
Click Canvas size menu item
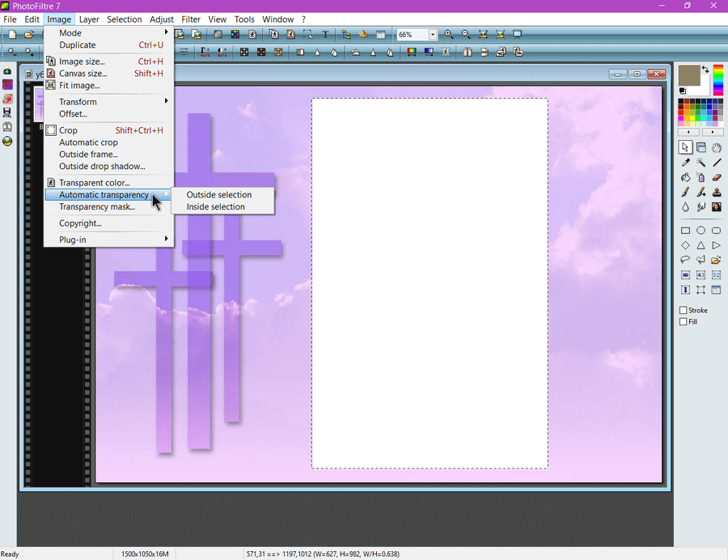click(109, 74)
